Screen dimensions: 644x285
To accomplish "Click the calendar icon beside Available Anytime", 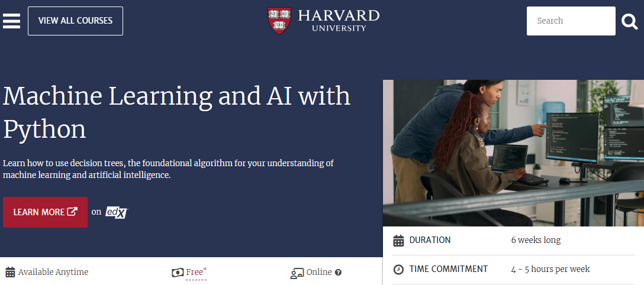I will point(10,273).
